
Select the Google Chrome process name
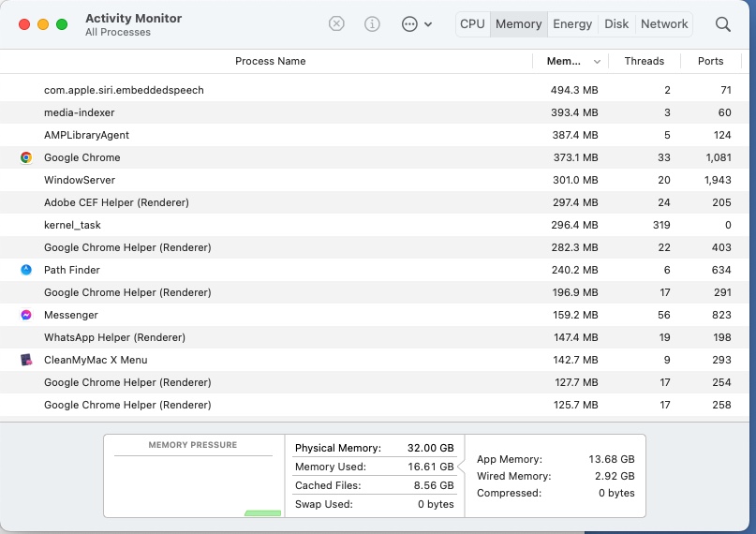pos(82,157)
